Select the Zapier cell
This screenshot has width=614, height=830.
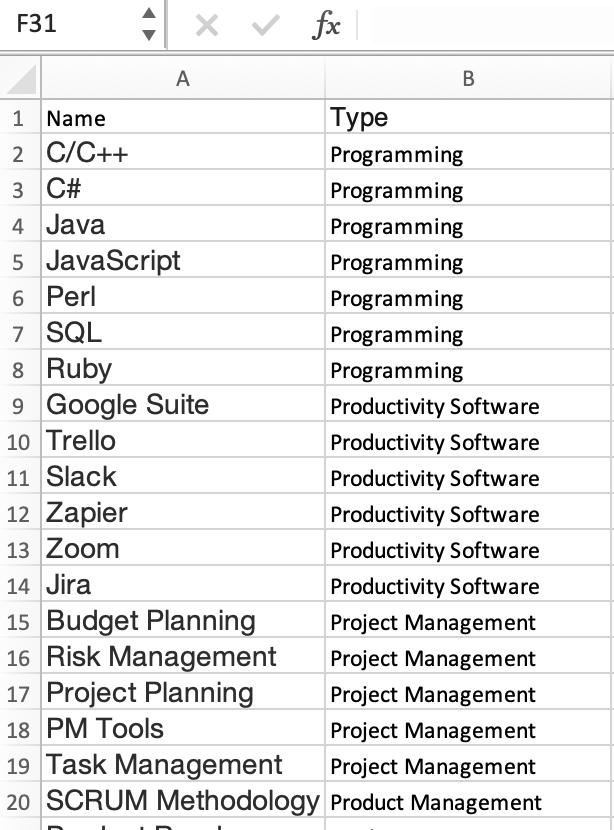pyautogui.click(x=183, y=513)
